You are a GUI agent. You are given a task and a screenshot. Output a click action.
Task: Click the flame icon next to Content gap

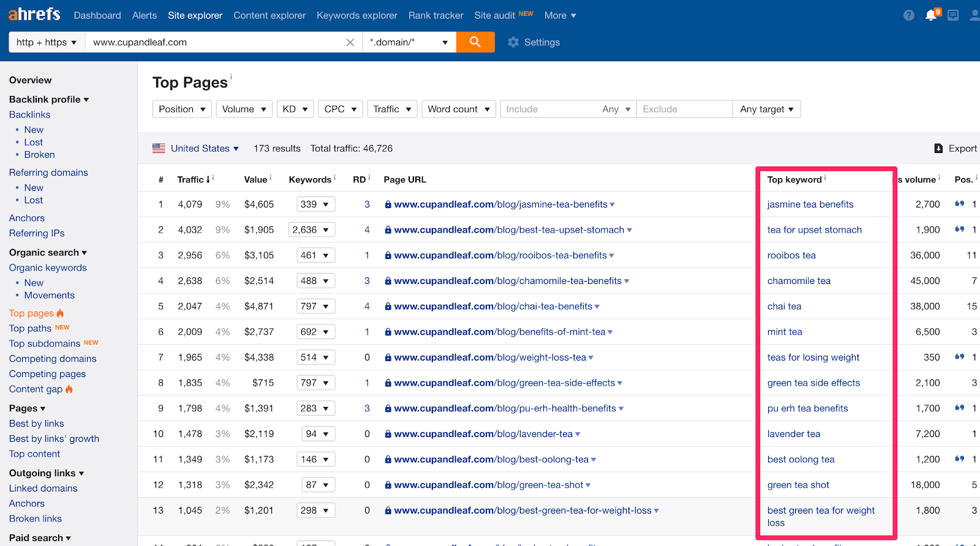[x=69, y=389]
